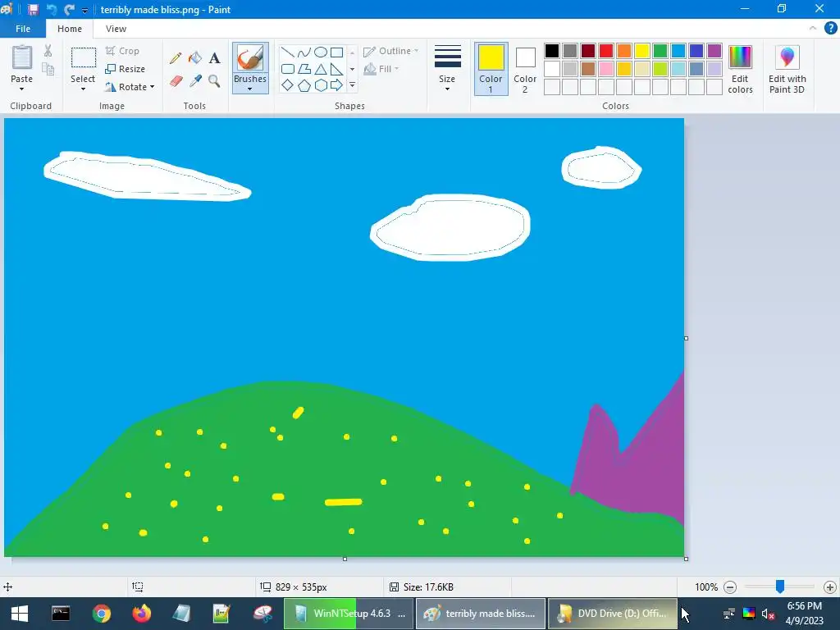Choose the Pentagon shape
The image size is (840, 630).
[x=304, y=85]
